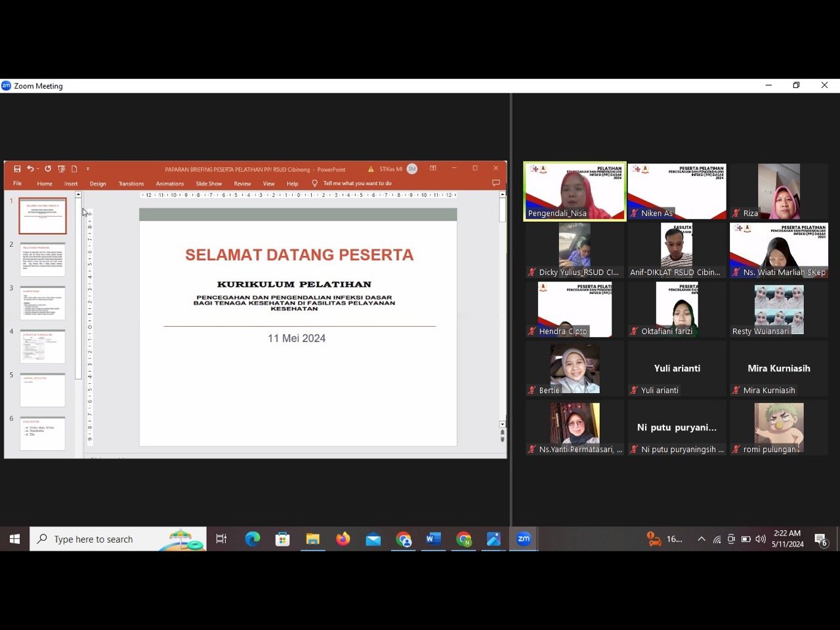Click the Ribbon Display Options icon
The image size is (840, 630).
pyautogui.click(x=433, y=169)
